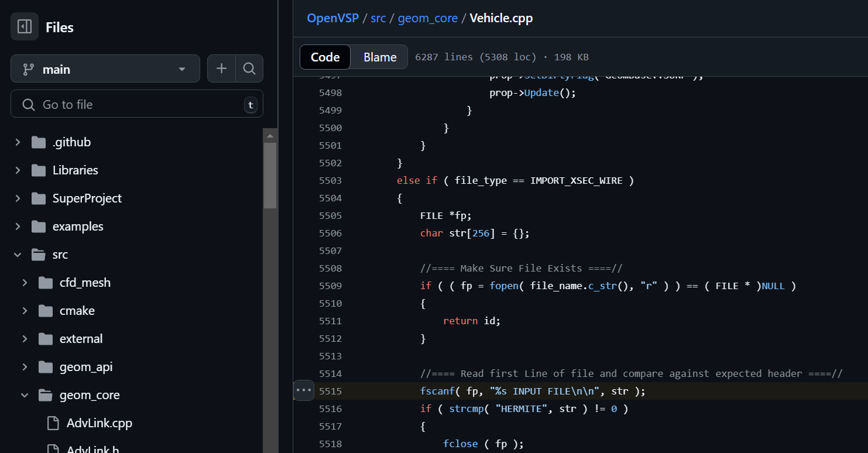Expand the Libraries folder chevron
The height and width of the screenshot is (453, 868).
(18, 170)
